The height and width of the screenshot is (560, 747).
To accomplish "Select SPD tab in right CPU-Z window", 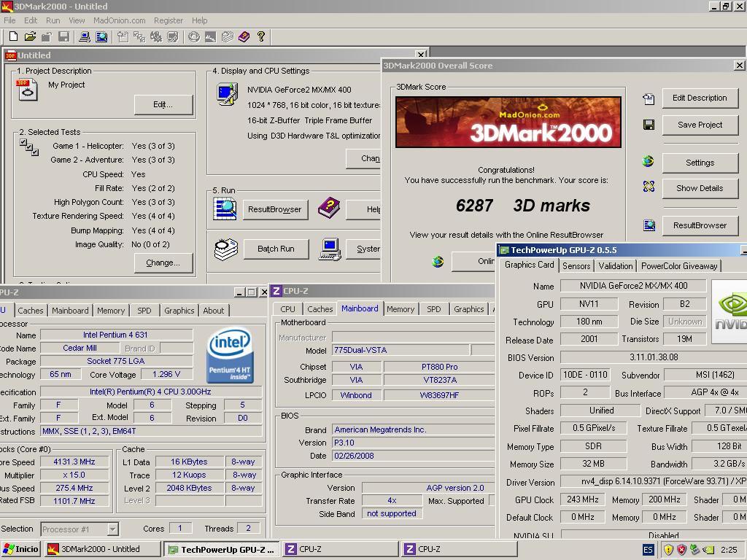I will click(433, 309).
